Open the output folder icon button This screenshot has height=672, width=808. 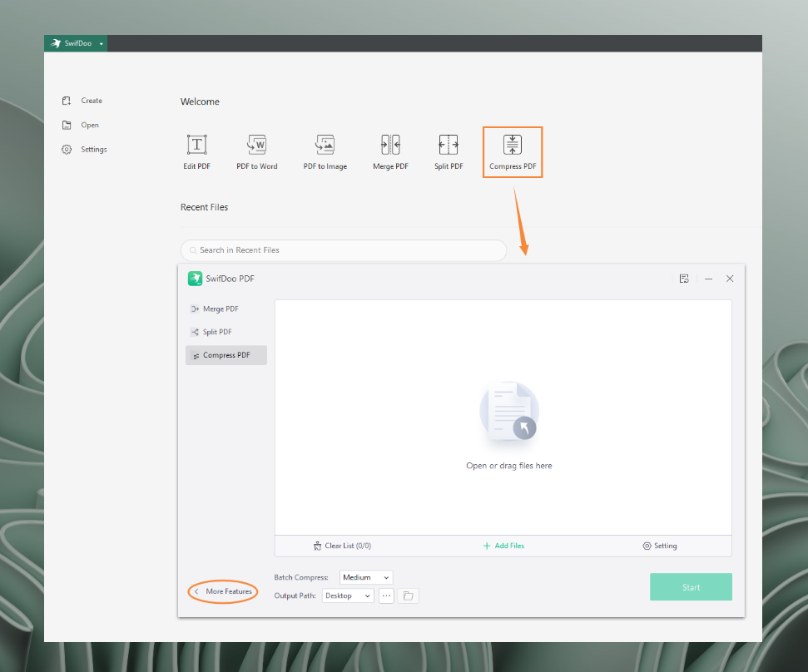click(x=408, y=595)
